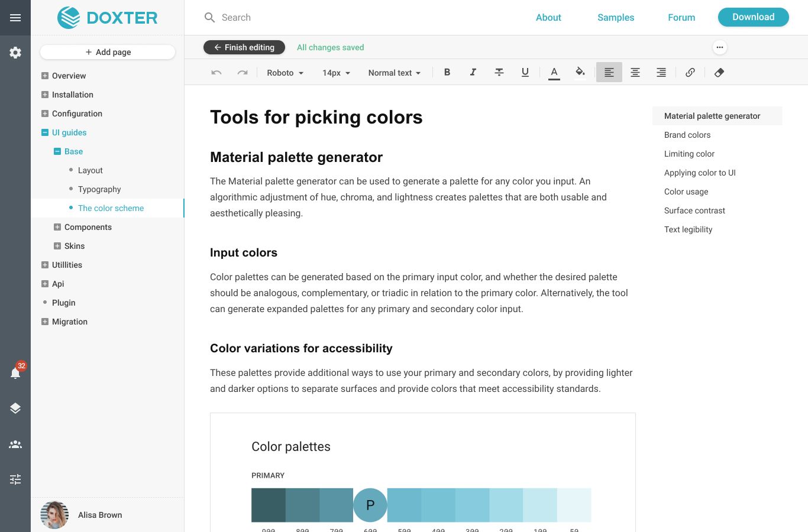Screen dimensions: 808x532
Task: Navigate to the Forum menu
Action: [x=681, y=18]
